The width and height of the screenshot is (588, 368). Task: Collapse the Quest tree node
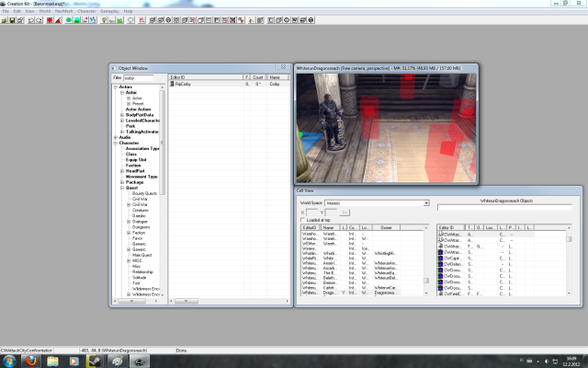pyautogui.click(x=121, y=188)
